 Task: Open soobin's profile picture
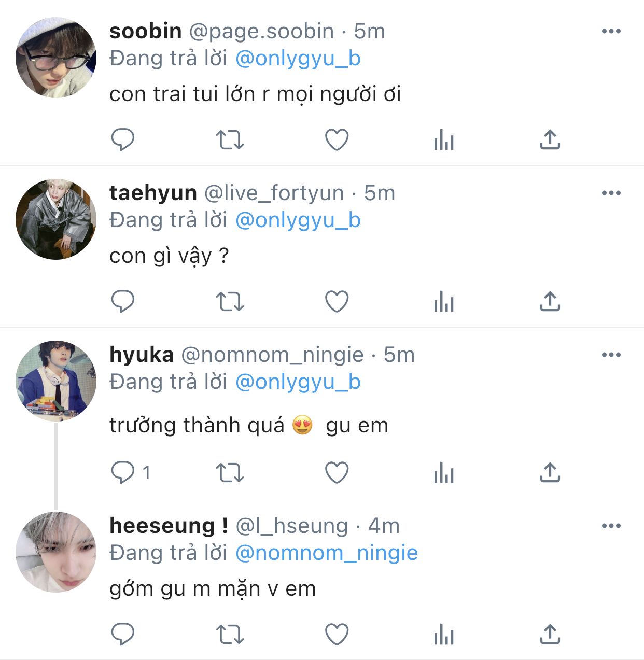(x=56, y=57)
